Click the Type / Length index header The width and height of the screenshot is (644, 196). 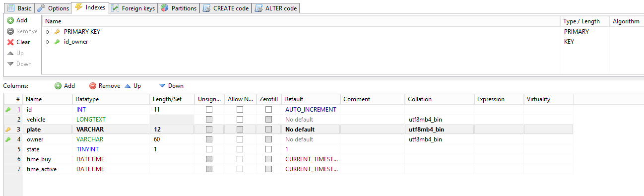(585, 21)
